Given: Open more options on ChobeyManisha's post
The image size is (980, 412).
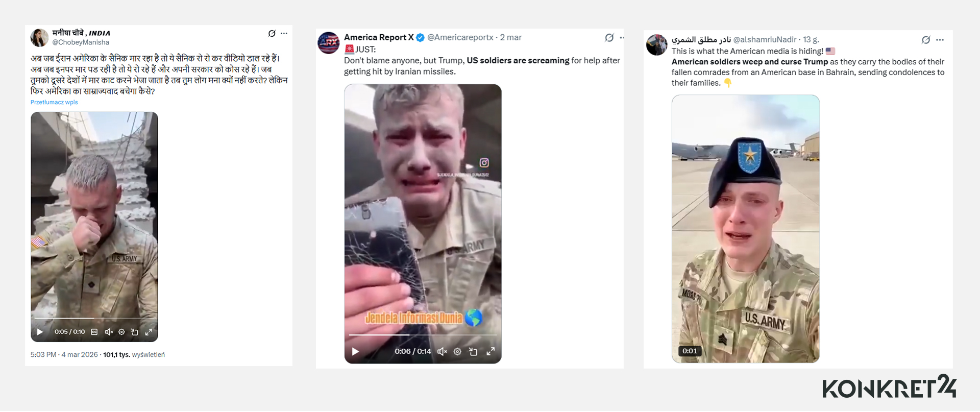Looking at the screenshot, I should point(284,34).
